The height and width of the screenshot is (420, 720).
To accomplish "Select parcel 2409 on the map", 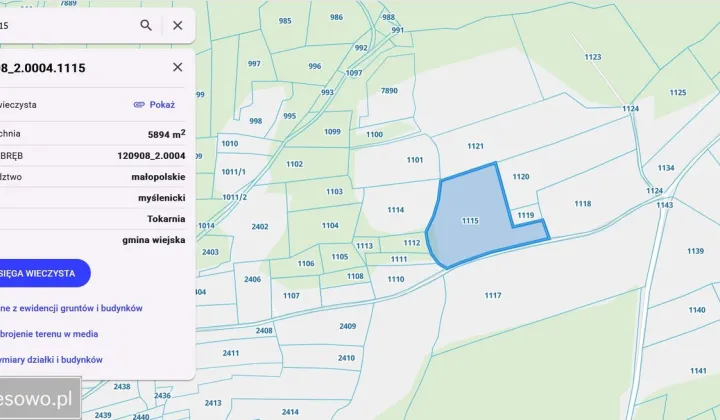I will tap(347, 326).
